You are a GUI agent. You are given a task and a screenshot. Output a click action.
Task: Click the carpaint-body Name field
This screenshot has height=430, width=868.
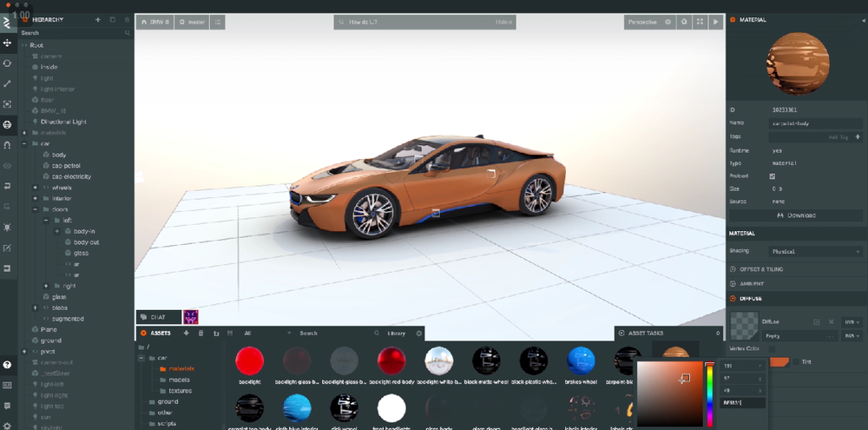(x=815, y=123)
